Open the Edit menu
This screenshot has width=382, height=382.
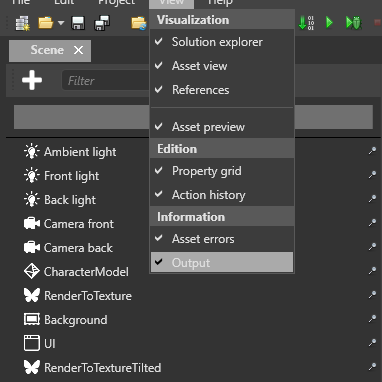point(64,3)
